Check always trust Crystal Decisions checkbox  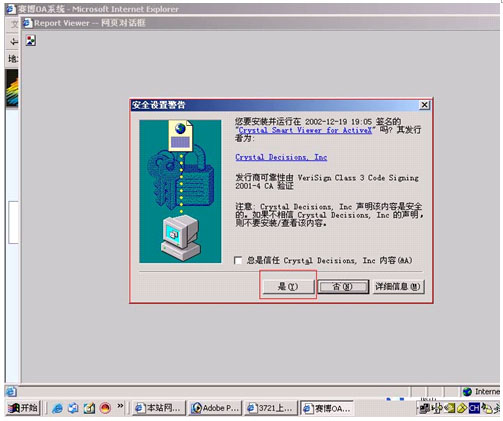point(238,260)
